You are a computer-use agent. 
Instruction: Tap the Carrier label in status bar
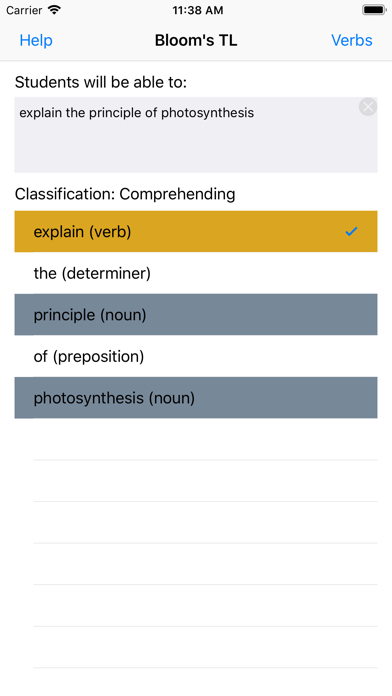[24, 10]
